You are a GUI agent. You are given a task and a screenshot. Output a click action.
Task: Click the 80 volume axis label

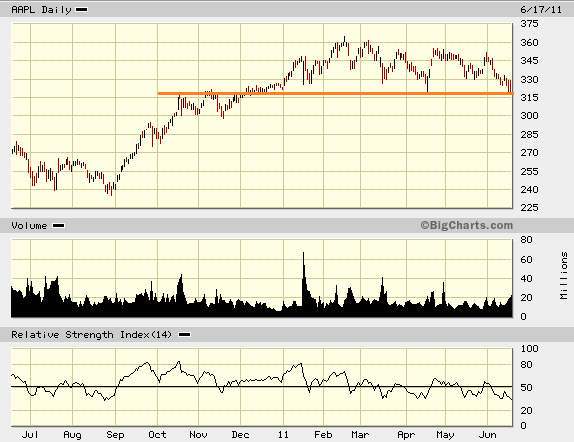tap(526, 240)
